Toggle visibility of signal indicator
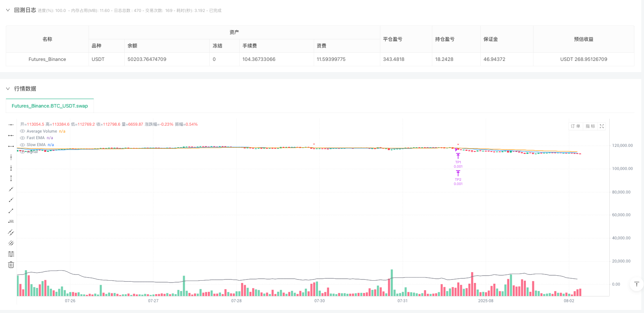644x313 pixels. click(22, 151)
